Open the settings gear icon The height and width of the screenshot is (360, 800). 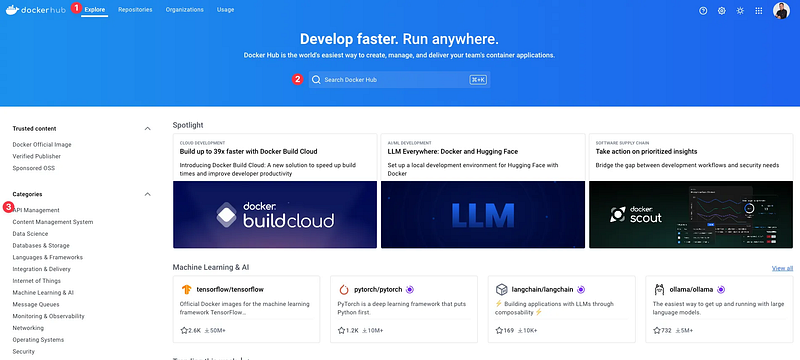721,11
